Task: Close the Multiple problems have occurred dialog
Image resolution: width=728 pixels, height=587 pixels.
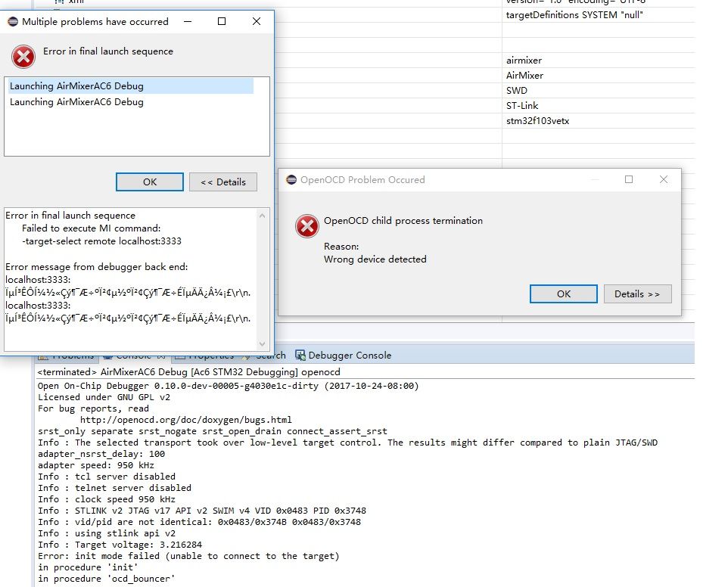Action: click(257, 21)
